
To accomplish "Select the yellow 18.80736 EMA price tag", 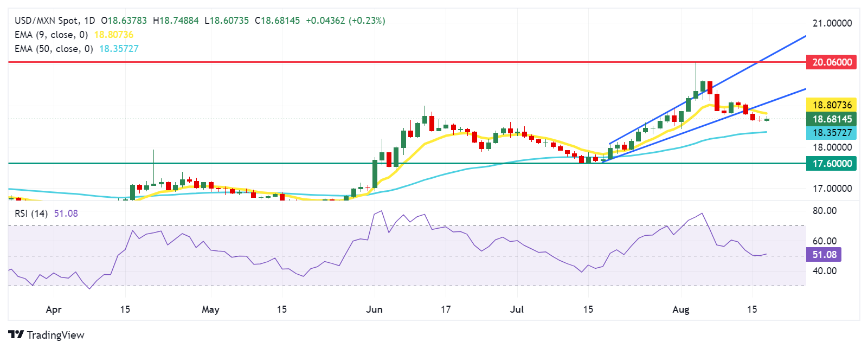I will tap(832, 105).
